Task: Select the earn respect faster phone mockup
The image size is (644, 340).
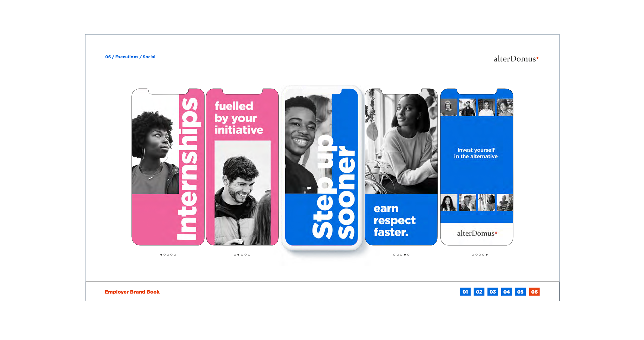Action: (x=401, y=167)
